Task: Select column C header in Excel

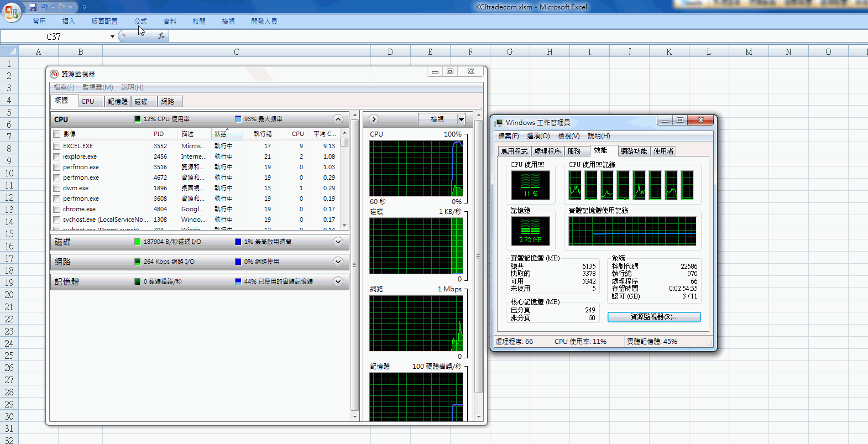Action: click(x=237, y=51)
